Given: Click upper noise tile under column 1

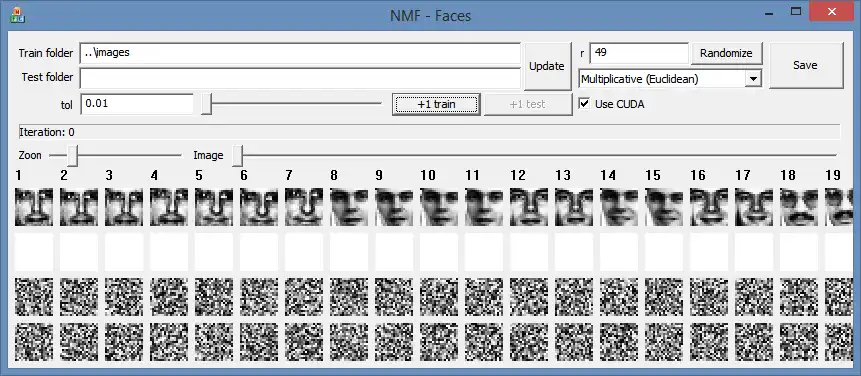Looking at the screenshot, I should 34,298.
